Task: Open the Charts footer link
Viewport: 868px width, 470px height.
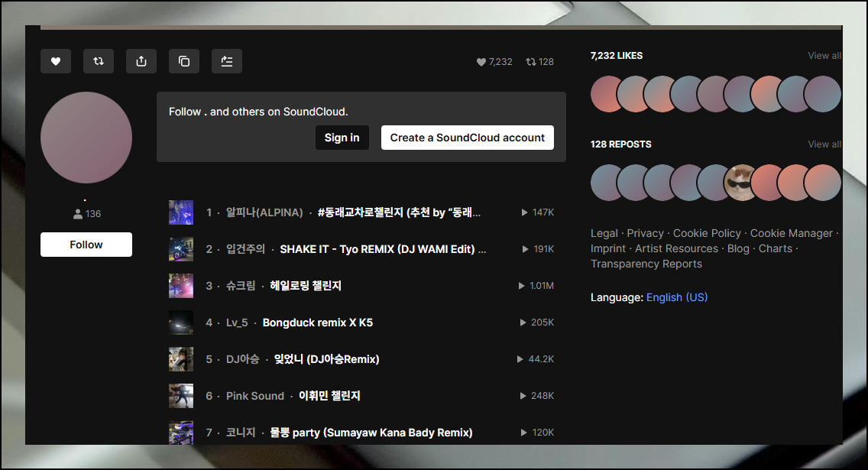Action: (775, 249)
